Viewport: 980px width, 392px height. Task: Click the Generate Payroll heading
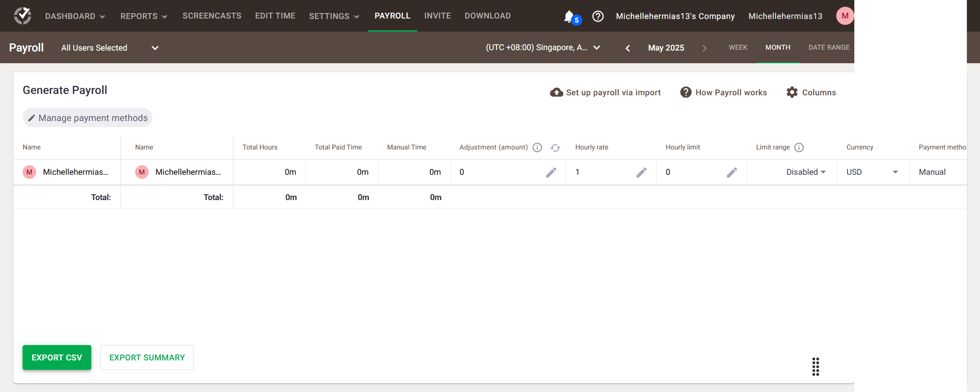(65, 90)
